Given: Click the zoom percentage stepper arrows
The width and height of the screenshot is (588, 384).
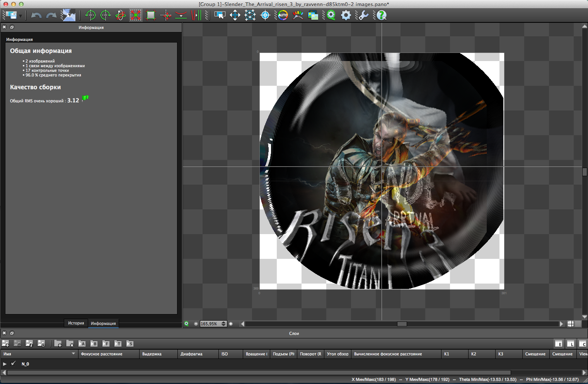Looking at the screenshot, I should [224, 324].
